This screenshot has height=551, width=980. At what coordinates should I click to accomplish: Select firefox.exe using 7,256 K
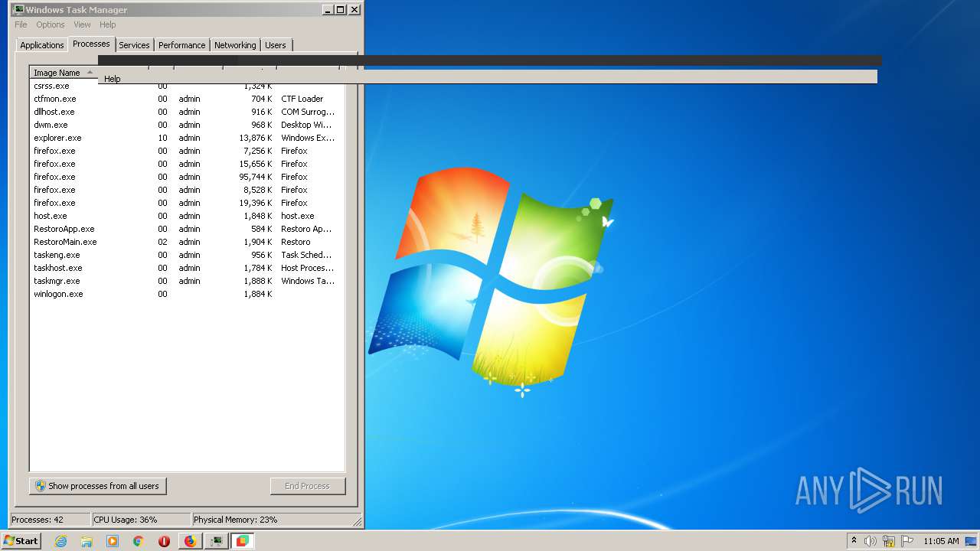[188, 151]
